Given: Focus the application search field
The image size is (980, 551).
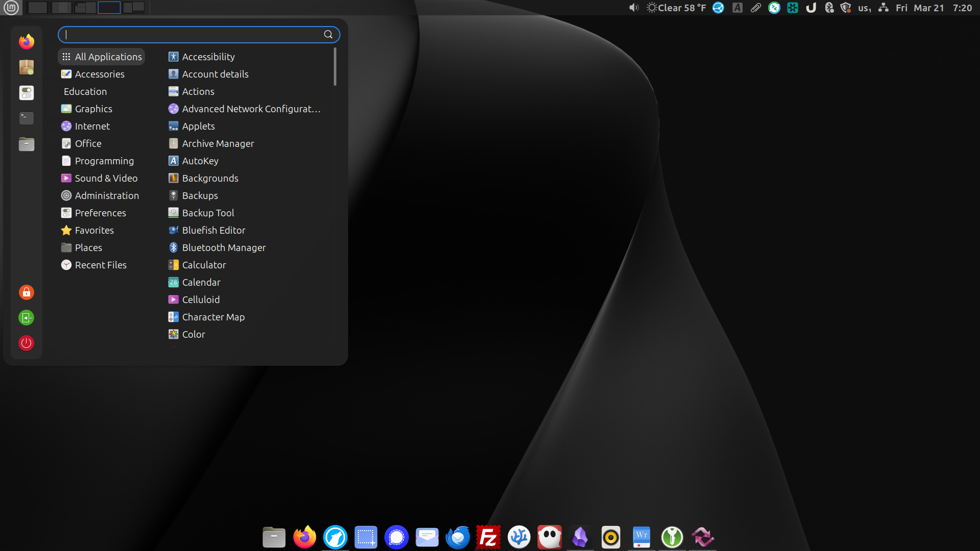Looking at the screenshot, I should tap(199, 34).
